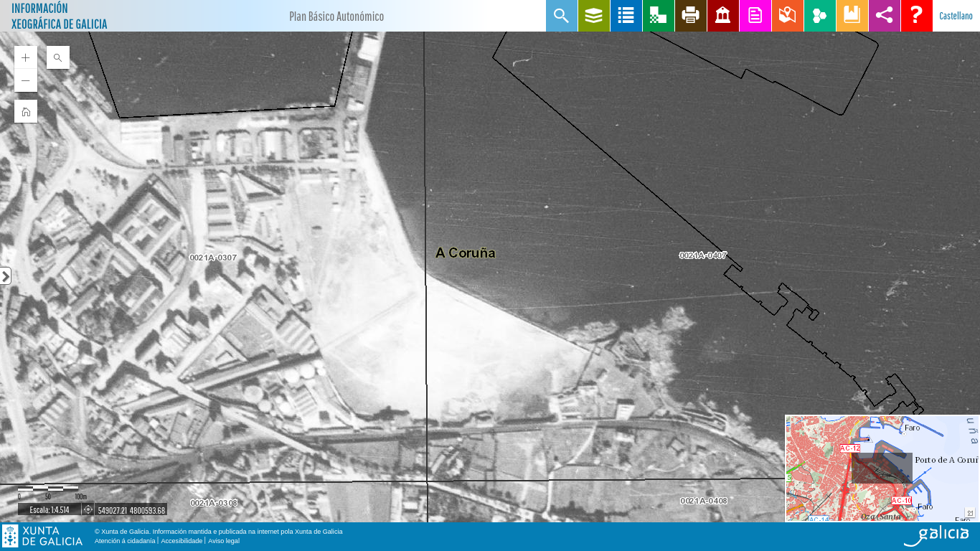Open the share tool
This screenshot has width=980, height=551.
[885, 16]
